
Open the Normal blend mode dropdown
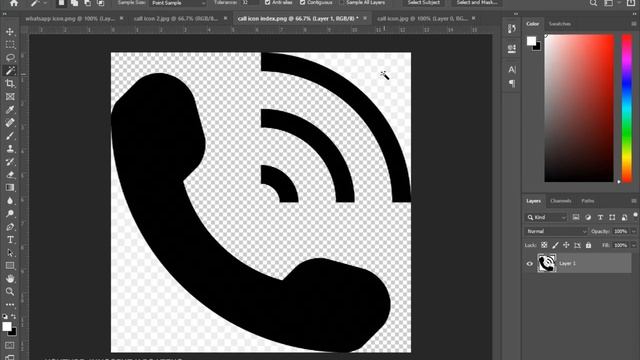(556, 231)
